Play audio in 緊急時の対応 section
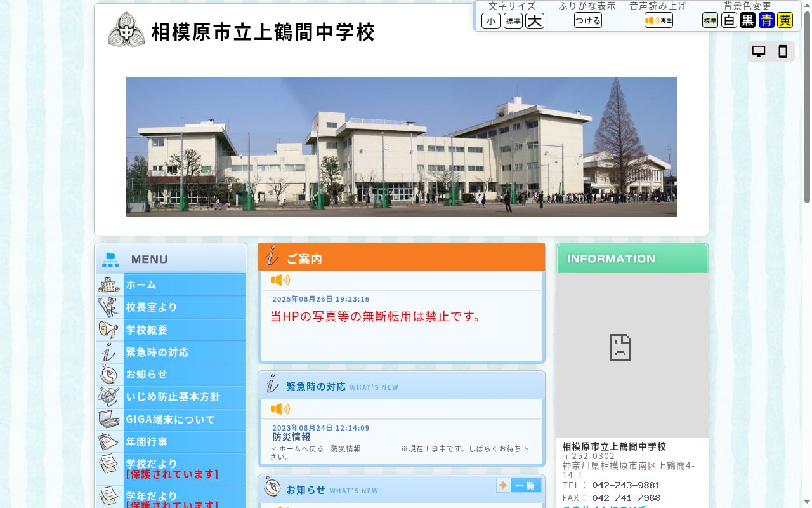Viewport: 812px width, 508px height. (280, 409)
